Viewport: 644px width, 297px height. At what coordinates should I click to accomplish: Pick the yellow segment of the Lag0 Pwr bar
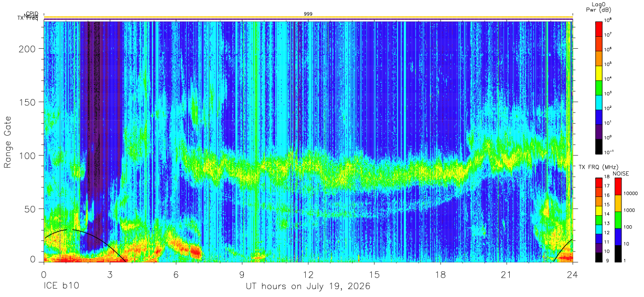(x=599, y=72)
